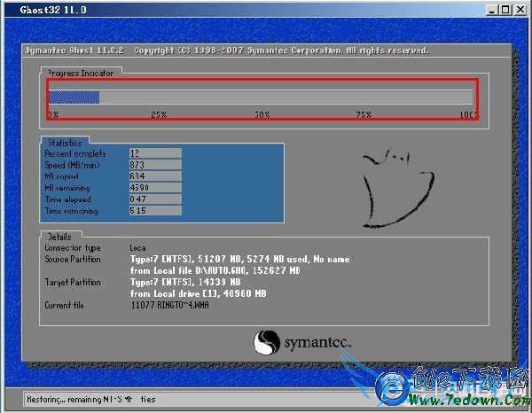Image resolution: width=532 pixels, height=413 pixels.
Task: Click the blue progress bar fill
Action: (x=74, y=97)
